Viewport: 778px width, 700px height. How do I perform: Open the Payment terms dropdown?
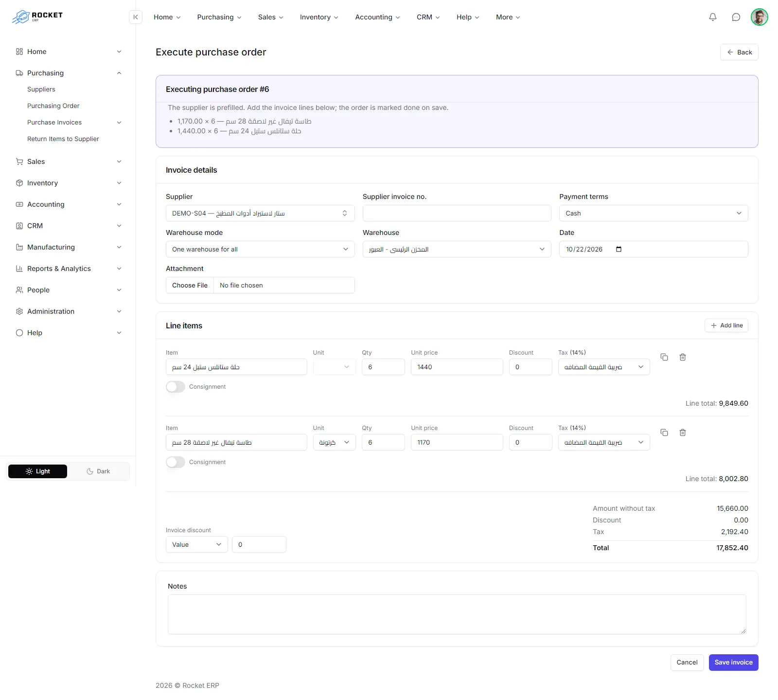[654, 213]
